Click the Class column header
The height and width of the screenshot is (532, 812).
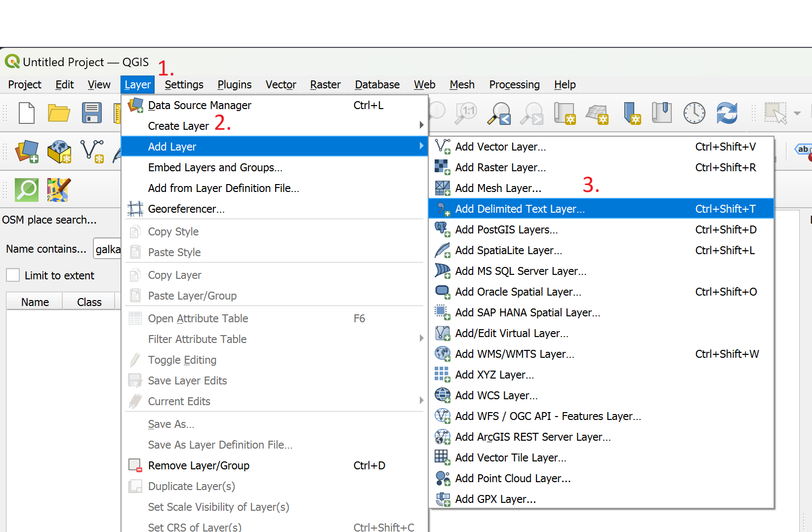tap(89, 302)
